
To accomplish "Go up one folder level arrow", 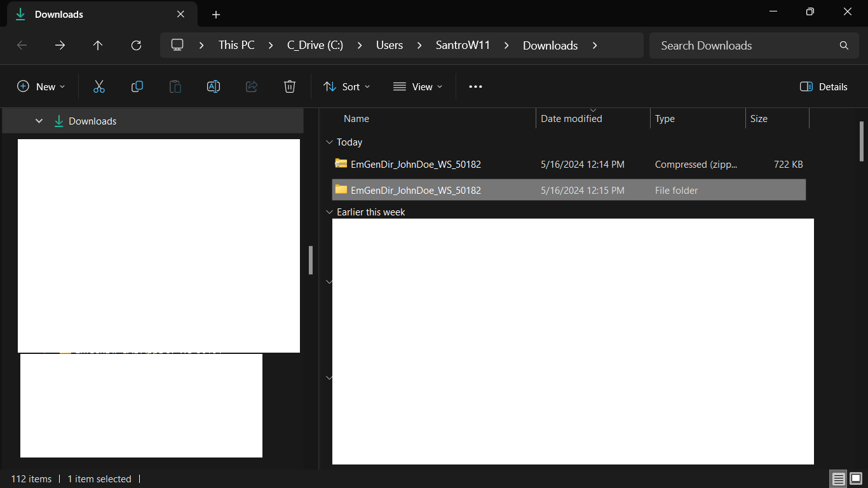I will [98, 45].
